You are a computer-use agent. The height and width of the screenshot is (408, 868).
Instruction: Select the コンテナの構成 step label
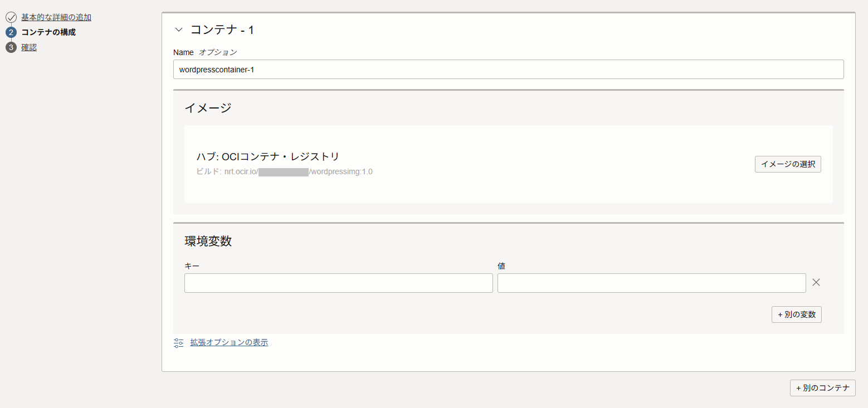(x=48, y=32)
